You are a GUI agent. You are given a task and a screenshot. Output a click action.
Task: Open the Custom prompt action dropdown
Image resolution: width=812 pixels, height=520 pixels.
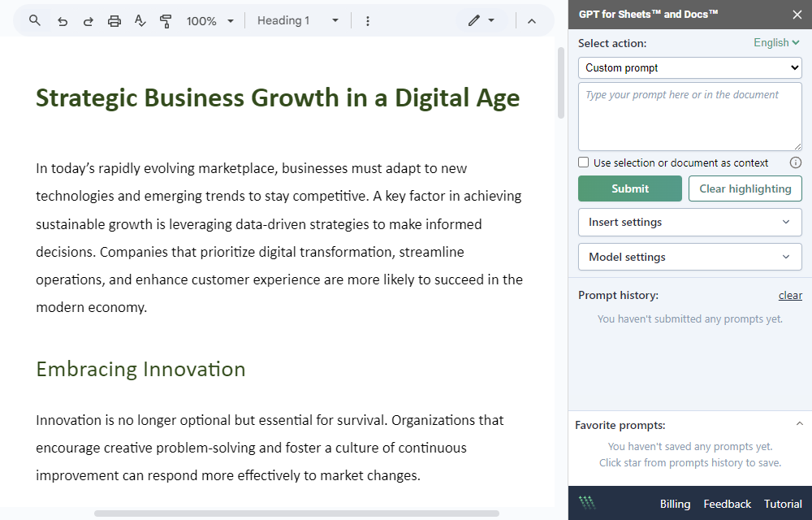[x=689, y=67]
